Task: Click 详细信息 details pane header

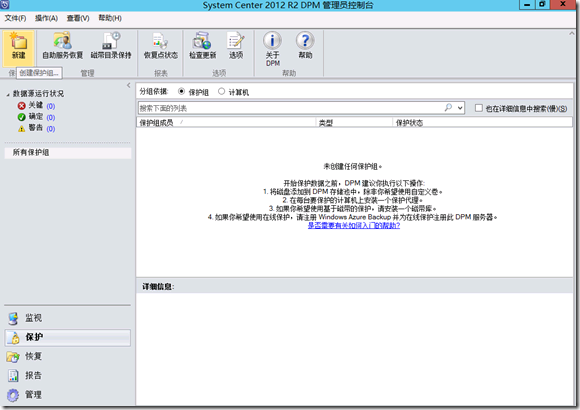Action: click(x=354, y=286)
